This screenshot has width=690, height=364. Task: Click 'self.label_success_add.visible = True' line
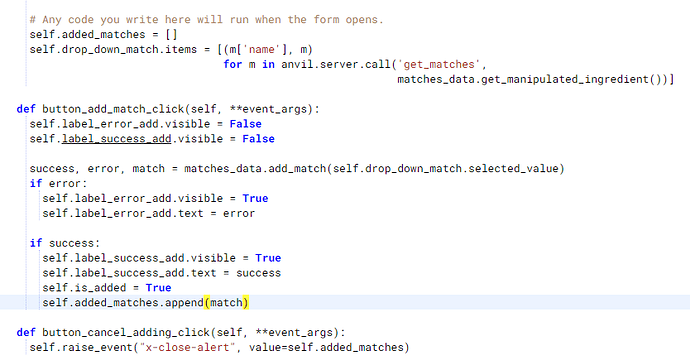(x=161, y=258)
